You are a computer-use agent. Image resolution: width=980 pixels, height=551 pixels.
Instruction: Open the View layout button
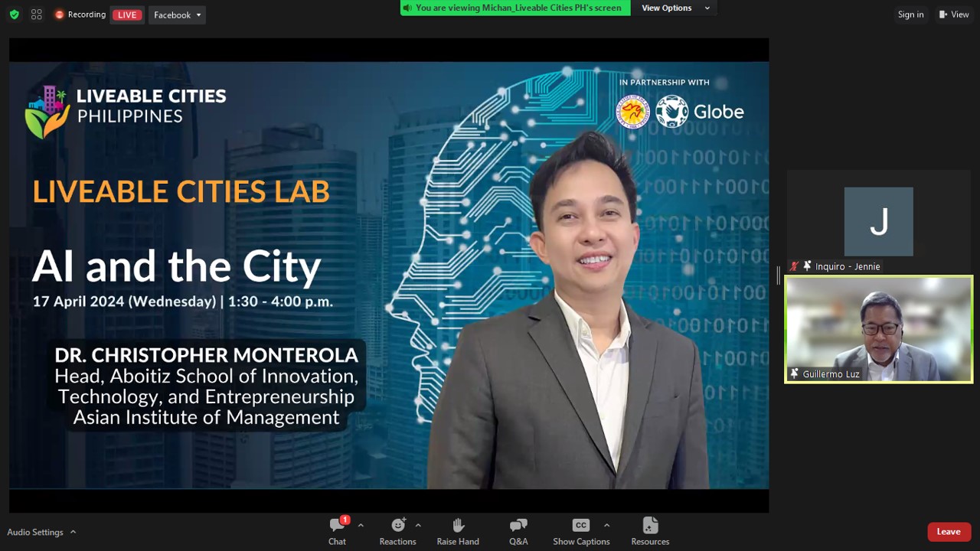pos(954,15)
